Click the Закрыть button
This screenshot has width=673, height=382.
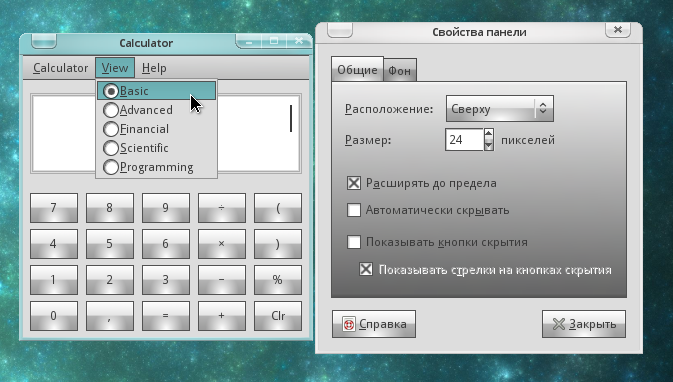pyautogui.click(x=584, y=324)
